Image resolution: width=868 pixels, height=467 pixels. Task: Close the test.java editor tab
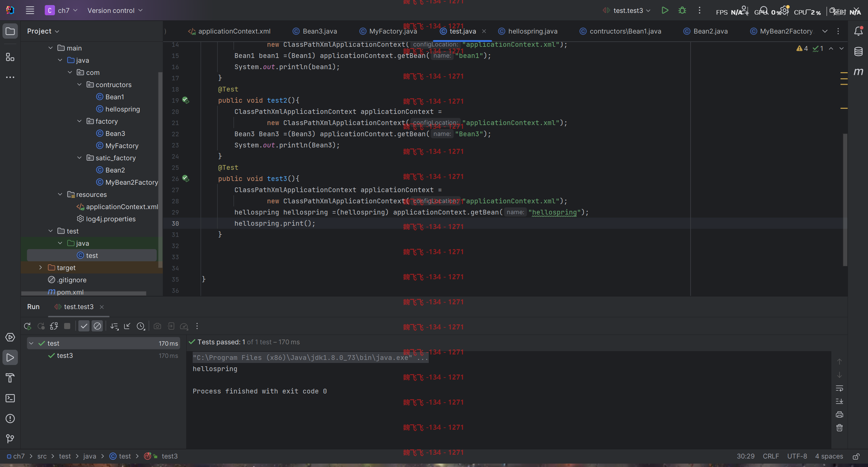click(484, 31)
